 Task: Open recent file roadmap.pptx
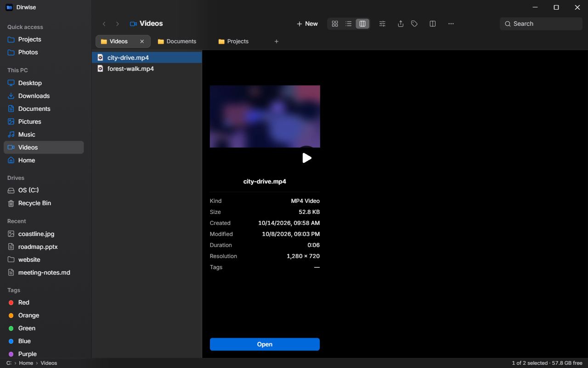coord(44,247)
